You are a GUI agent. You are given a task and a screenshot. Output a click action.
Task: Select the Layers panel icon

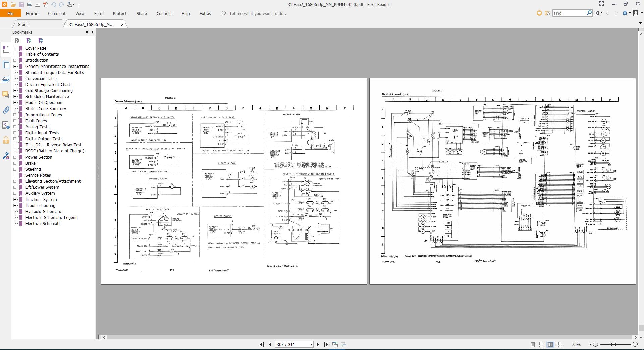(x=6, y=80)
